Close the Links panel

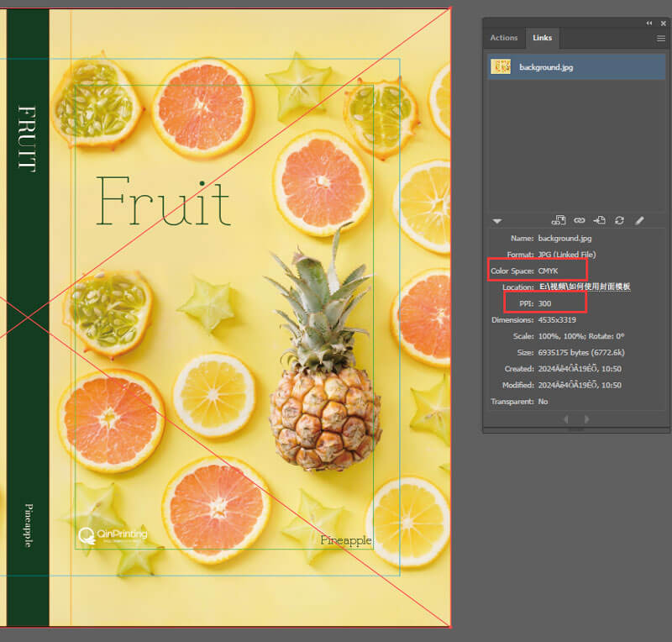(x=663, y=24)
